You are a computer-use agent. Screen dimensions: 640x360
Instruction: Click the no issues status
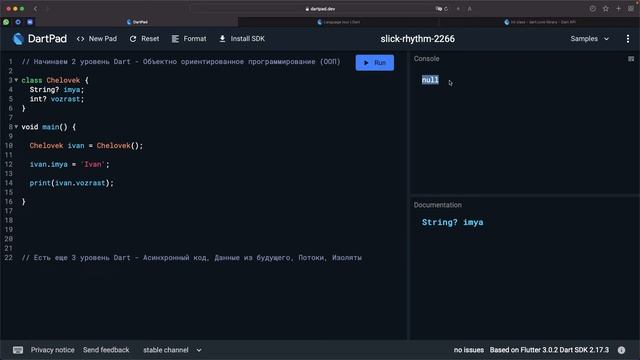(469, 350)
